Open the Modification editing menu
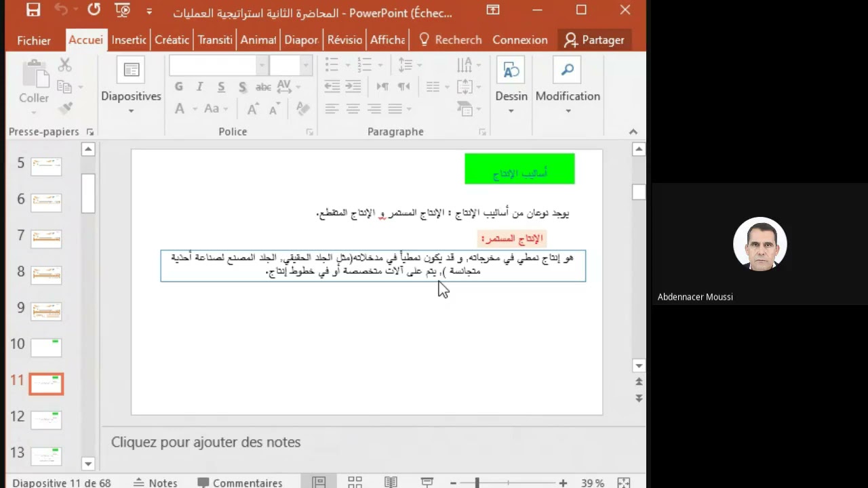Image resolution: width=868 pixels, height=488 pixels. pos(568,87)
